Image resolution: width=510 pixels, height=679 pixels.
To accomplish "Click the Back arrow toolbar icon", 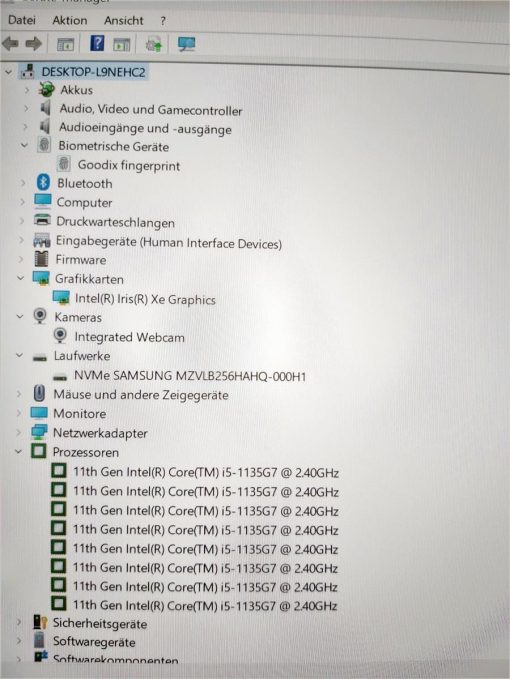I will tap(10, 43).
